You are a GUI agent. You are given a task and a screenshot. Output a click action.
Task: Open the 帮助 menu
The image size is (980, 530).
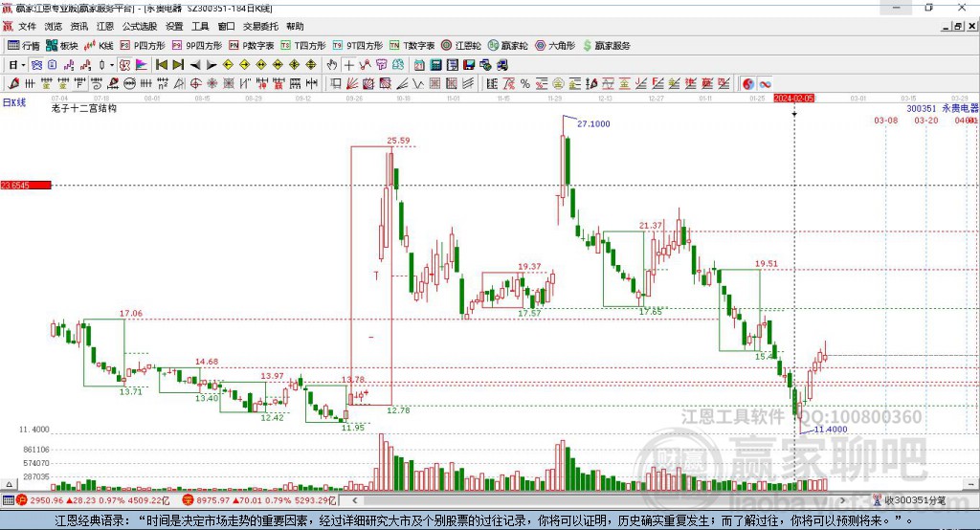pos(295,26)
